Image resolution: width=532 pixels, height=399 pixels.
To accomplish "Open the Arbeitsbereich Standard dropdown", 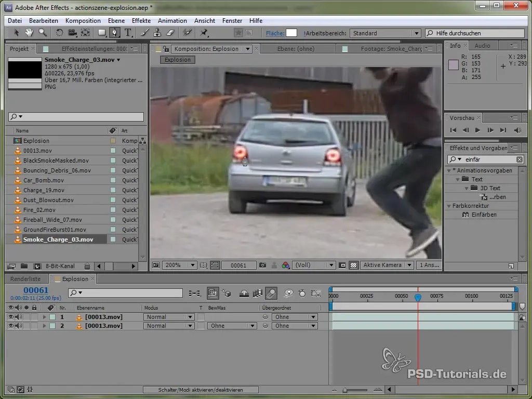I will tap(385, 33).
